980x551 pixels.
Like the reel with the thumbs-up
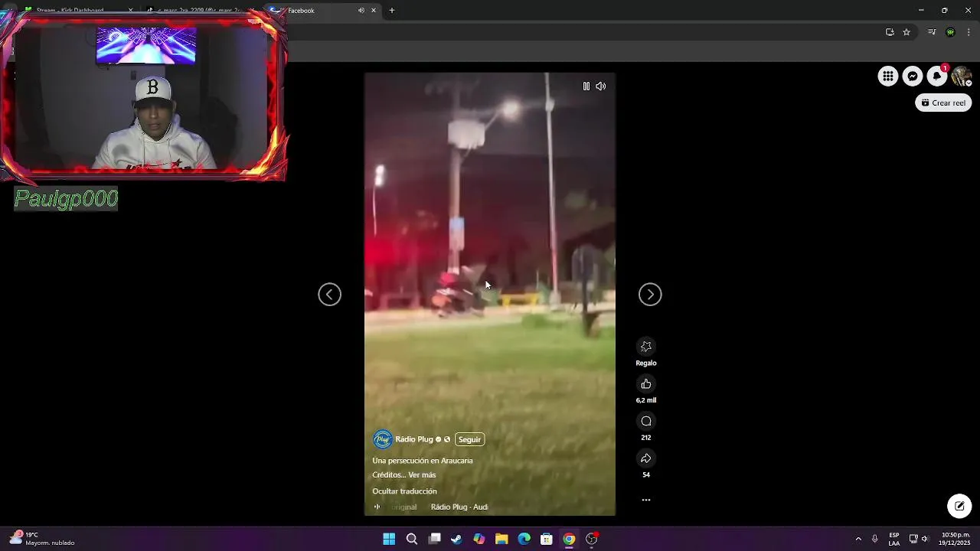tap(646, 384)
